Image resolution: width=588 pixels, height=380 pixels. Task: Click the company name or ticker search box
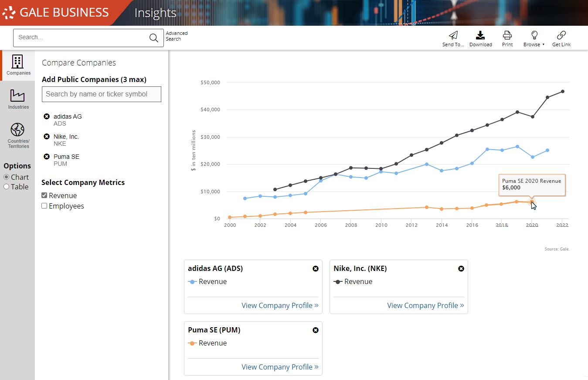coord(102,94)
